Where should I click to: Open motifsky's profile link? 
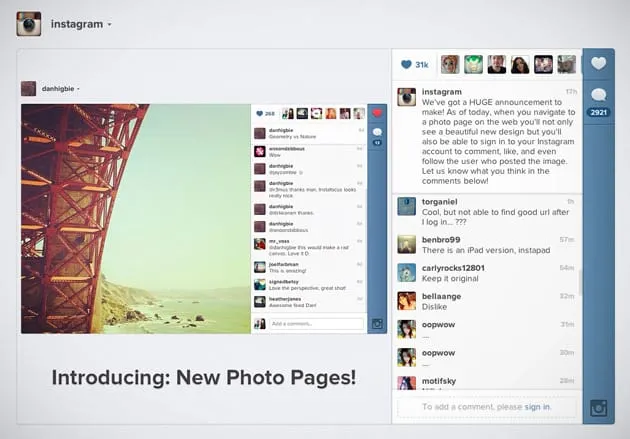[438, 381]
